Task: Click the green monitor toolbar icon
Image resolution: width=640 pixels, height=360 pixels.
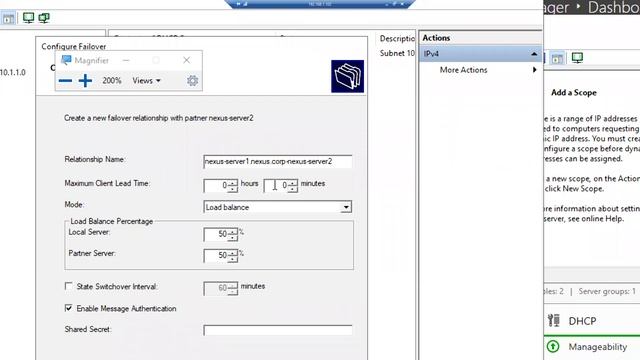Action: coord(28,18)
